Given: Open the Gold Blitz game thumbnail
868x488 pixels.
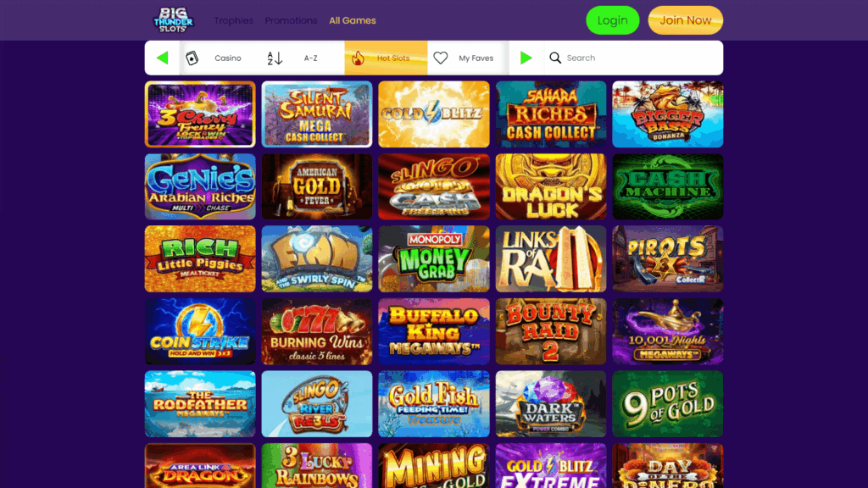Looking at the screenshot, I should (434, 114).
